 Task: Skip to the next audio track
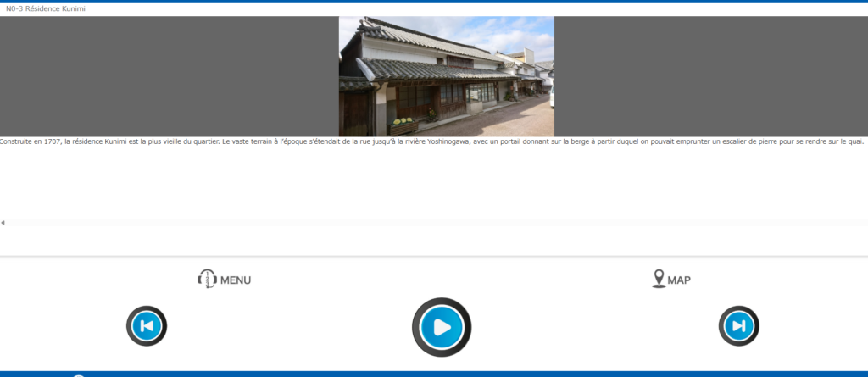(738, 326)
